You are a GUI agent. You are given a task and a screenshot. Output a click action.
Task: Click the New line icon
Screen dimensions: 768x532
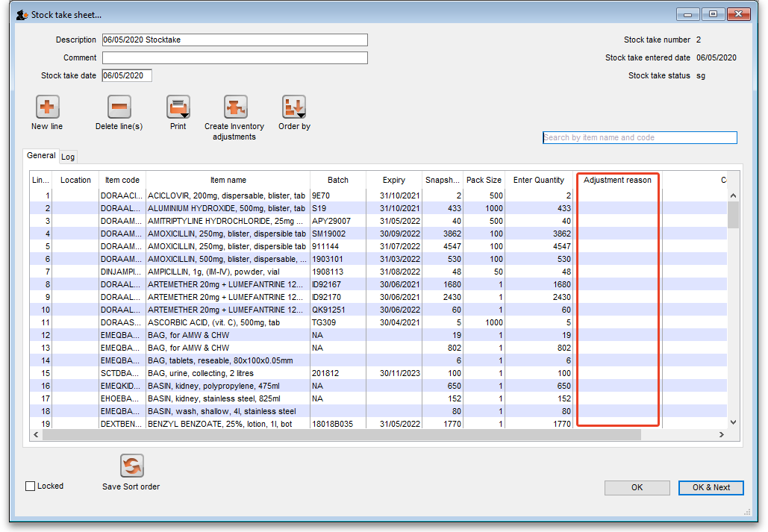47,107
